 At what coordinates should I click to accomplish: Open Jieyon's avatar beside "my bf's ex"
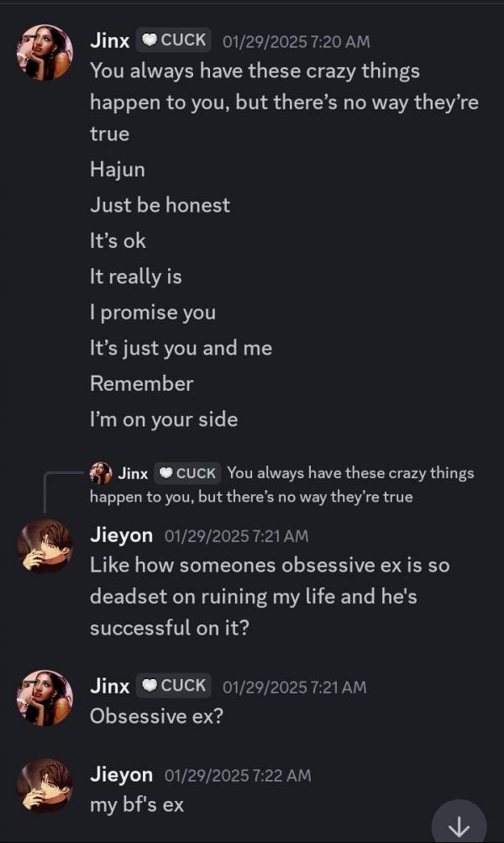pyautogui.click(x=45, y=786)
